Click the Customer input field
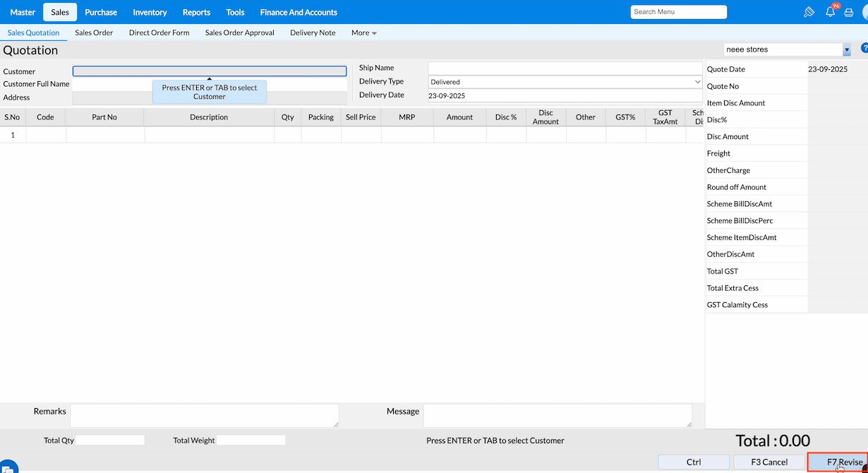Viewport: 868px width, 473px height. tap(210, 71)
